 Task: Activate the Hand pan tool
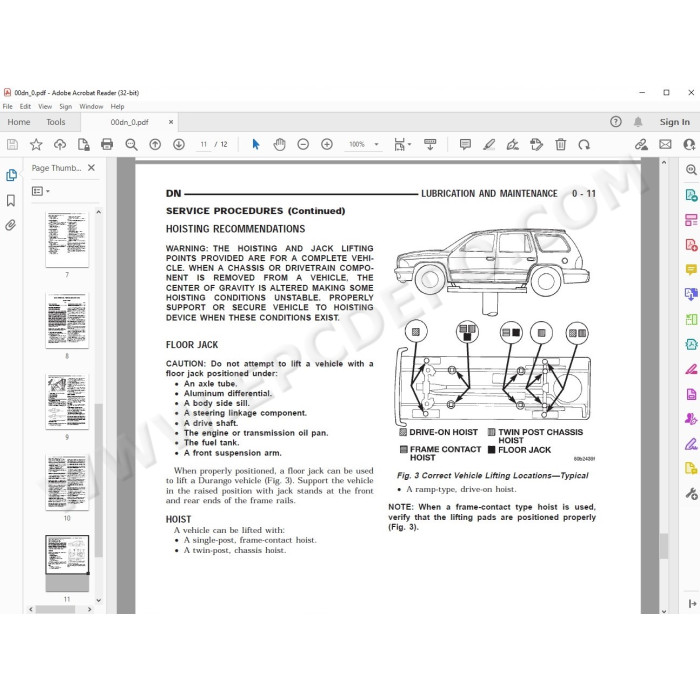pos(279,144)
